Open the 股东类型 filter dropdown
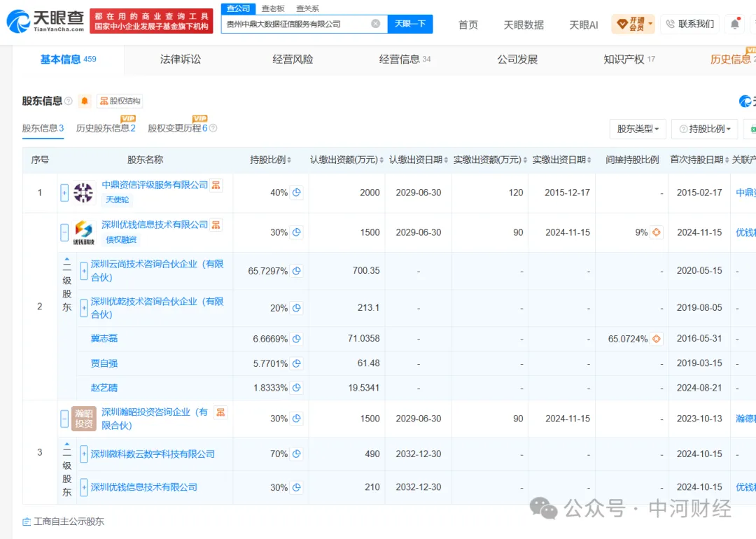Viewport: 756px width, 539px height. 638,129
